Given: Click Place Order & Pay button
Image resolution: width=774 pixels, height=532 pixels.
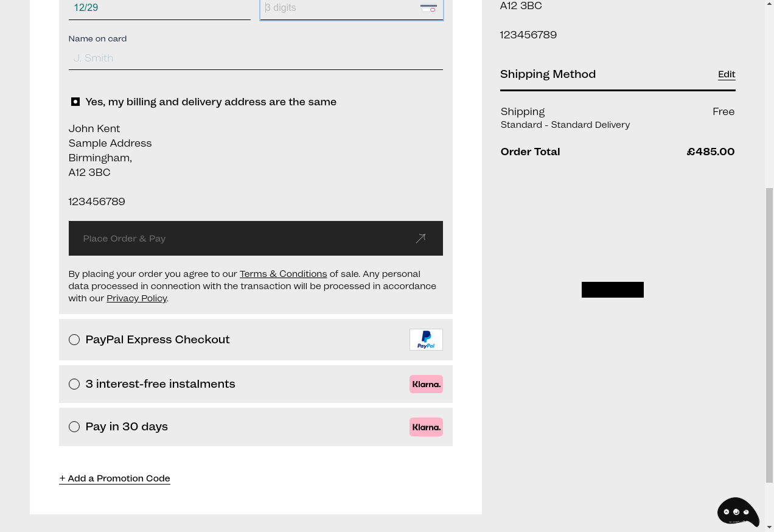Looking at the screenshot, I should [x=256, y=238].
